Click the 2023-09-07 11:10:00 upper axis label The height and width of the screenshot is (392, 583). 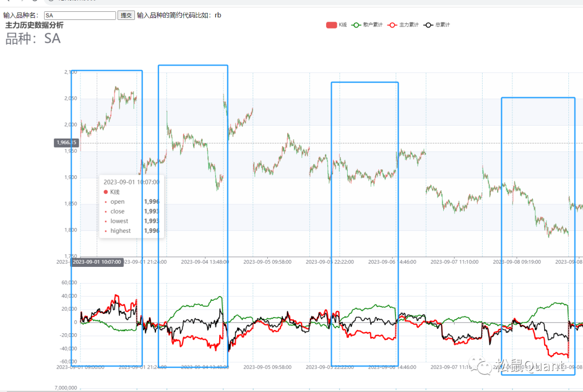tap(455, 262)
